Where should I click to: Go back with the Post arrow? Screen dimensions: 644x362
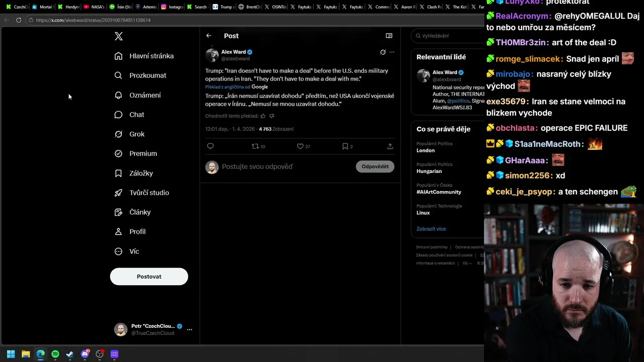click(x=209, y=36)
